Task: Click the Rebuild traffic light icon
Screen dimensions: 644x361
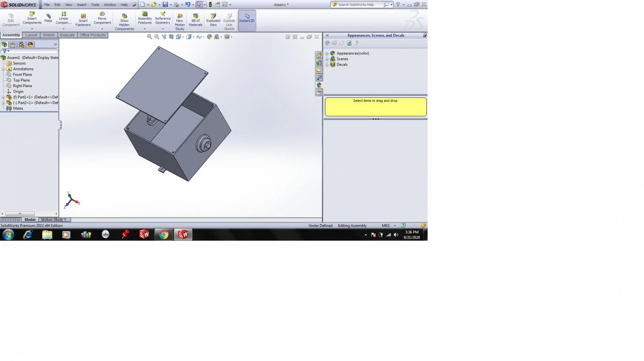Action: (x=210, y=5)
